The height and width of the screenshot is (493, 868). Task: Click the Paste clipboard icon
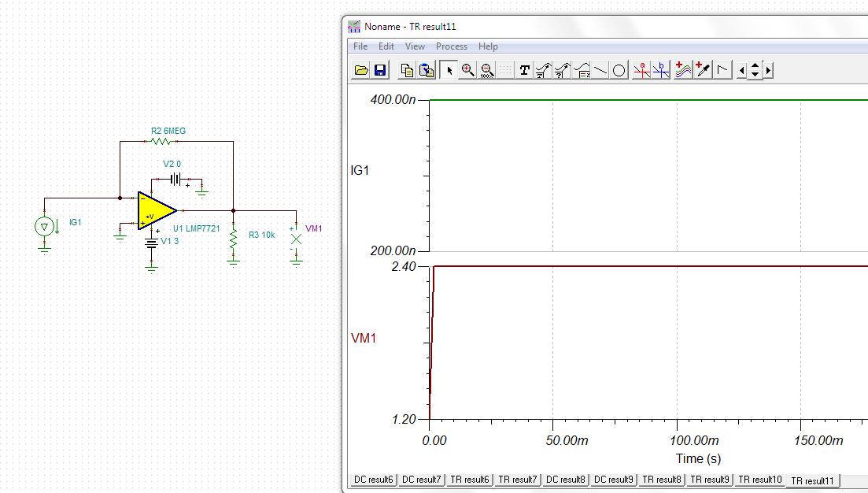pos(427,70)
